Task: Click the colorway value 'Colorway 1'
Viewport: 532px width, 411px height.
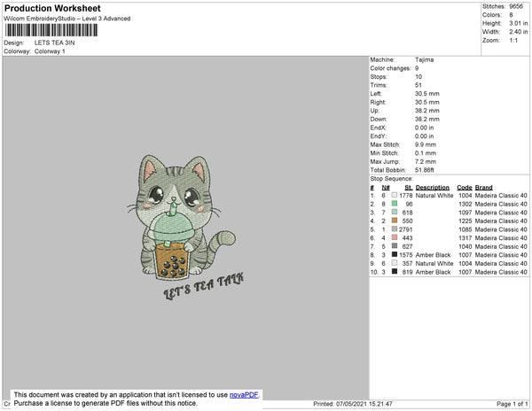Action: click(50, 51)
